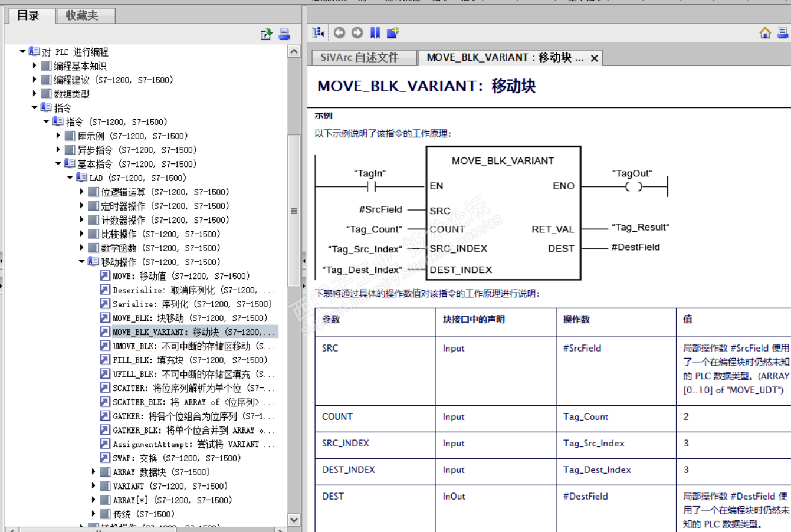This screenshot has height=532, width=791.
Task: Click the show-in-tree icon left of back arrow
Action: tap(319, 33)
